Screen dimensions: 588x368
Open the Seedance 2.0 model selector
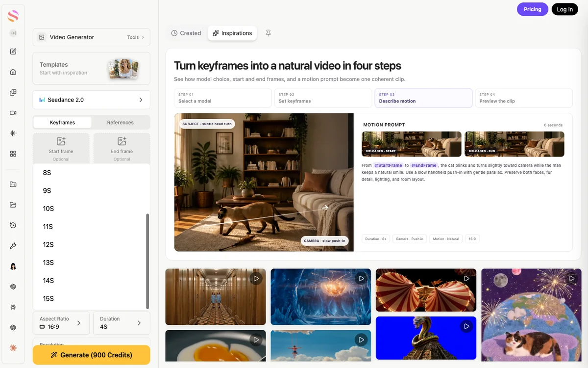(92, 100)
